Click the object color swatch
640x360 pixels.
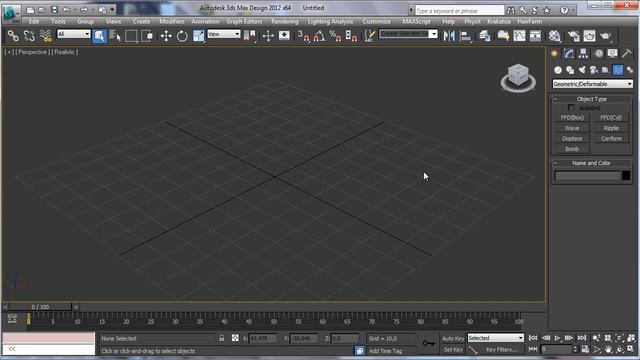click(626, 176)
